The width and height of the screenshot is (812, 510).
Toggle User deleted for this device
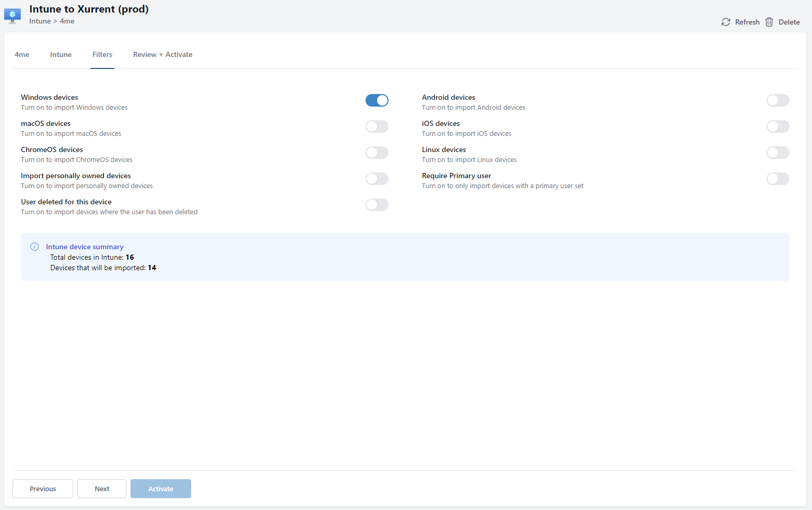pyautogui.click(x=376, y=205)
